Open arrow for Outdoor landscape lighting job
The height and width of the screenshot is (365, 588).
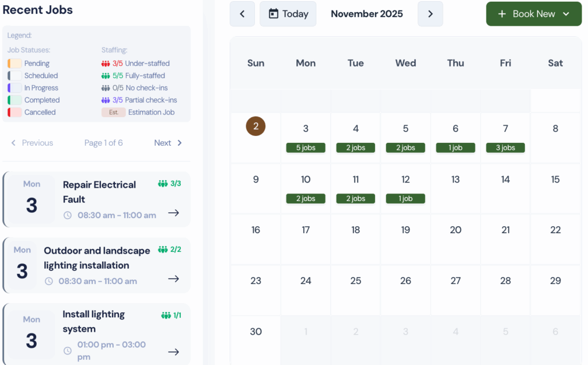(173, 279)
